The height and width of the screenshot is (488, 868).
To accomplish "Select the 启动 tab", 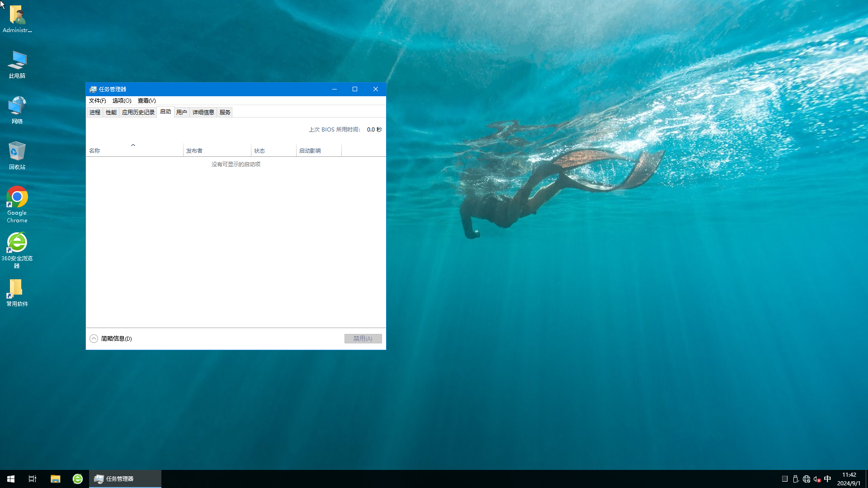I will [165, 112].
